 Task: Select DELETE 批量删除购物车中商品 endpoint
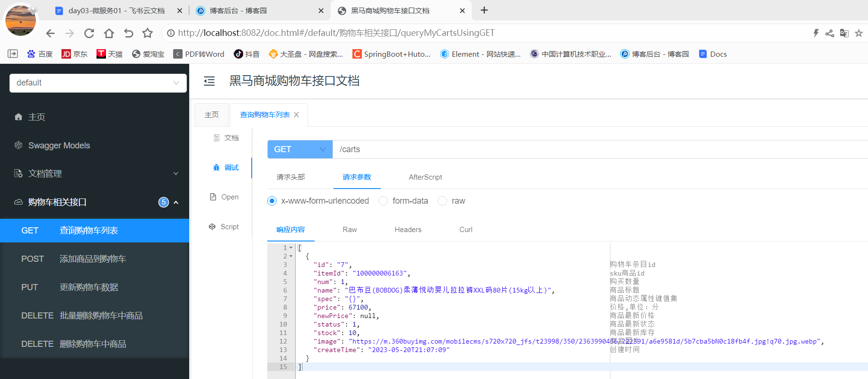(95, 316)
